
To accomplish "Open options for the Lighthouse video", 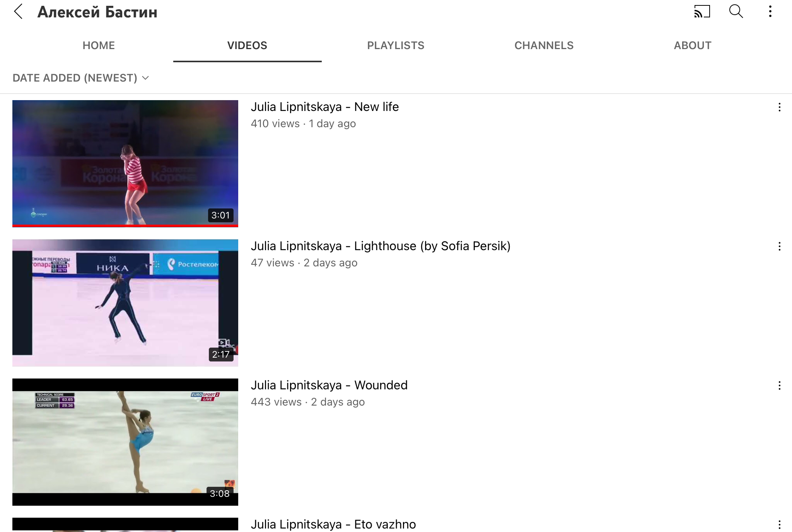I will [779, 246].
